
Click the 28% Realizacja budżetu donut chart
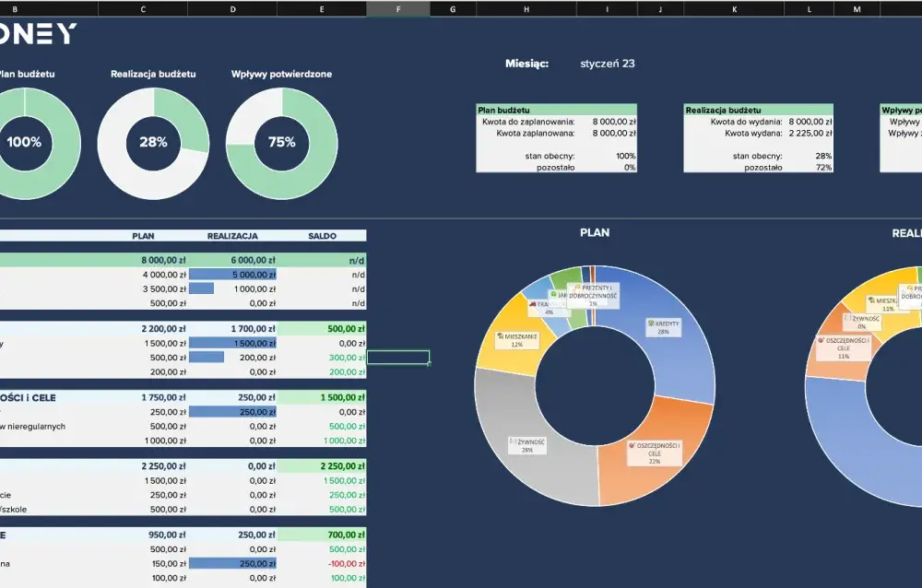[x=153, y=144]
